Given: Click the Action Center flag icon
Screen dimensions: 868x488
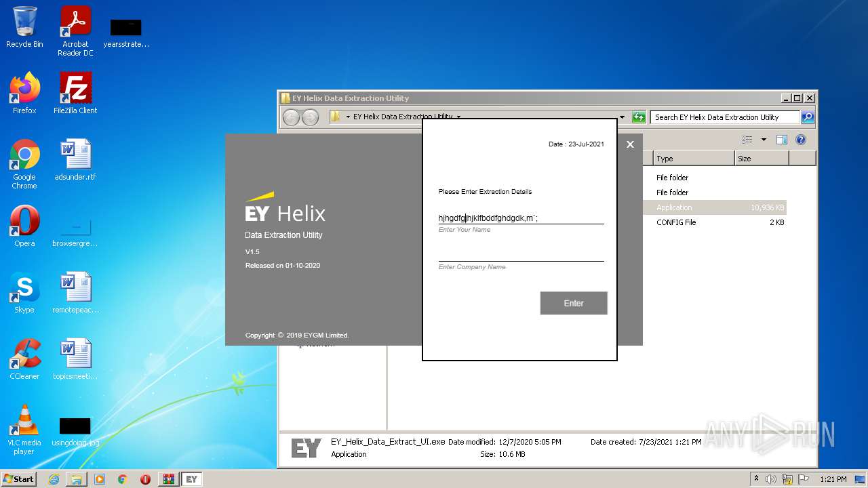Looking at the screenshot, I should coord(804,479).
